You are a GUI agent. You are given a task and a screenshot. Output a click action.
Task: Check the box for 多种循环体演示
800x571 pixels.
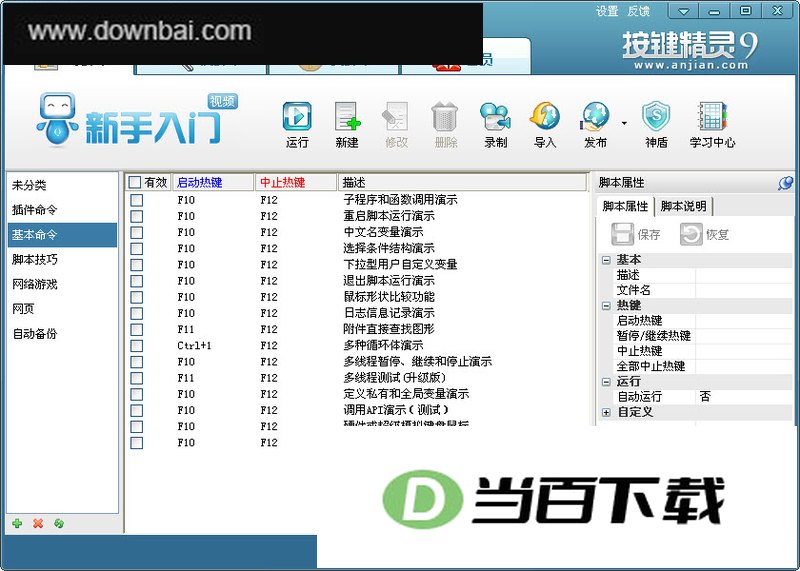pyautogui.click(x=136, y=345)
